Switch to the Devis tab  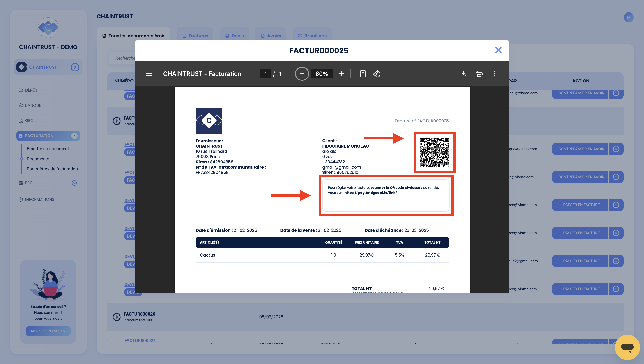235,36
